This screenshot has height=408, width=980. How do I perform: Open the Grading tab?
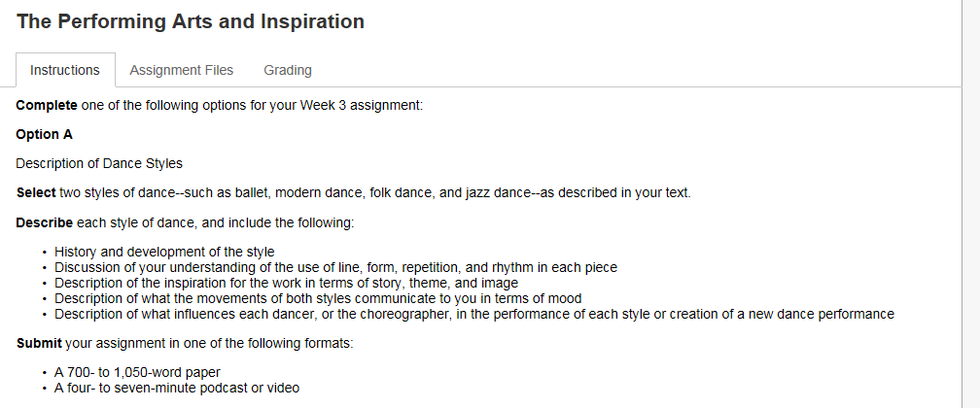coord(288,70)
